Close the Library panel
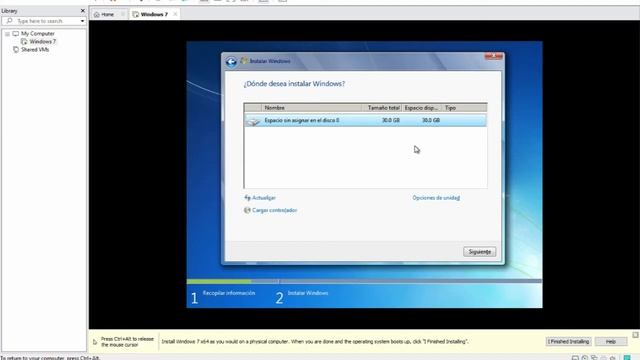Screen dimensions: 640x360 coord(83,11)
